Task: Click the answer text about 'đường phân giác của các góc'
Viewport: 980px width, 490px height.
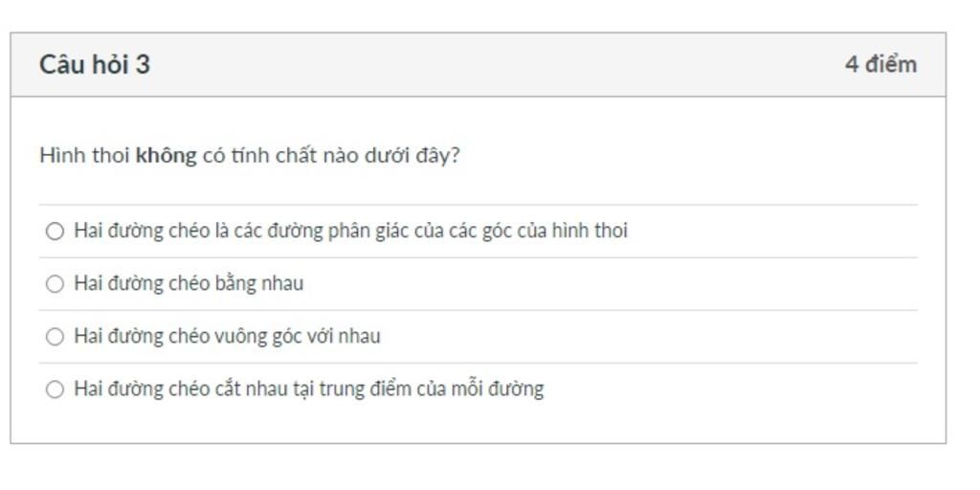Action: pyautogui.click(x=350, y=232)
